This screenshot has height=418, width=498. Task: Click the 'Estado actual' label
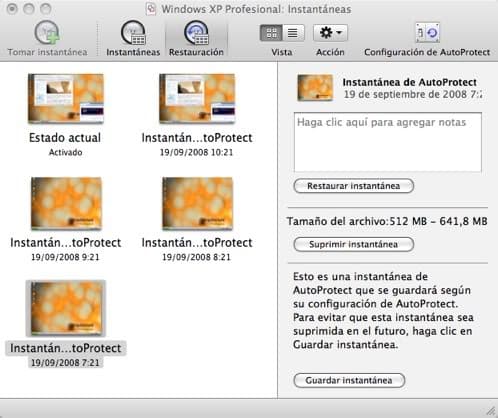coord(65,138)
